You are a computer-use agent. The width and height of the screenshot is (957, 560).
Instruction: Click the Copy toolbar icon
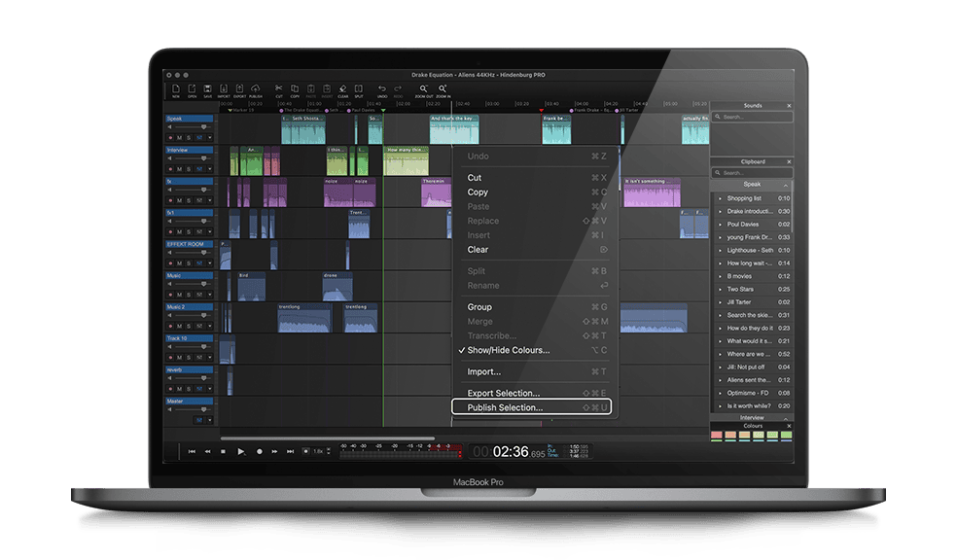(x=295, y=89)
